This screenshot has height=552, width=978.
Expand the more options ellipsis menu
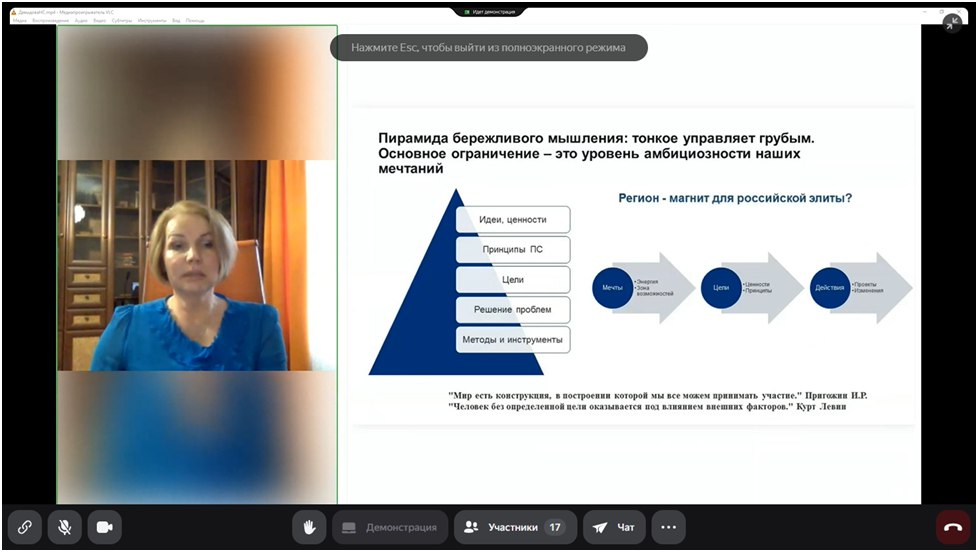point(669,527)
